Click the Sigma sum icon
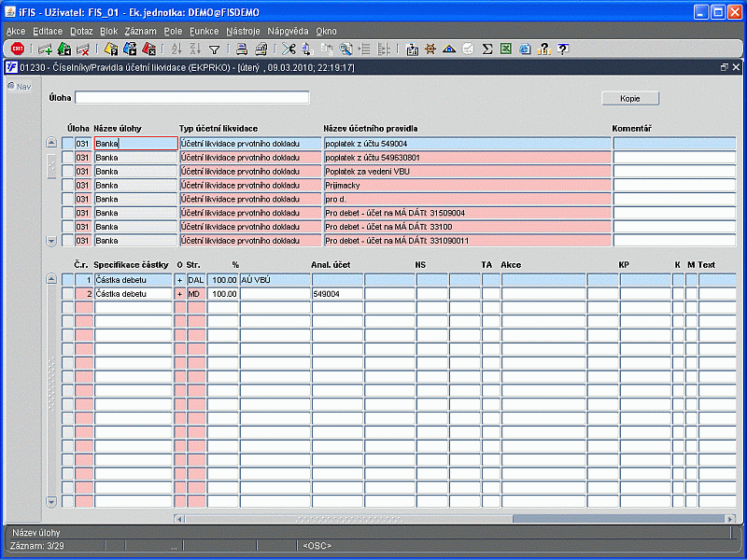Screen dimensions: 747x560 pyautogui.click(x=486, y=49)
